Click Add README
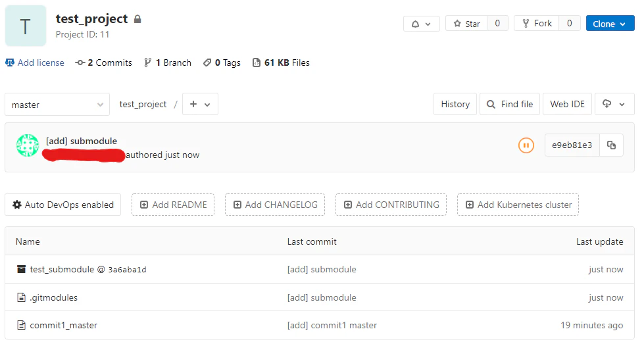 (x=173, y=205)
